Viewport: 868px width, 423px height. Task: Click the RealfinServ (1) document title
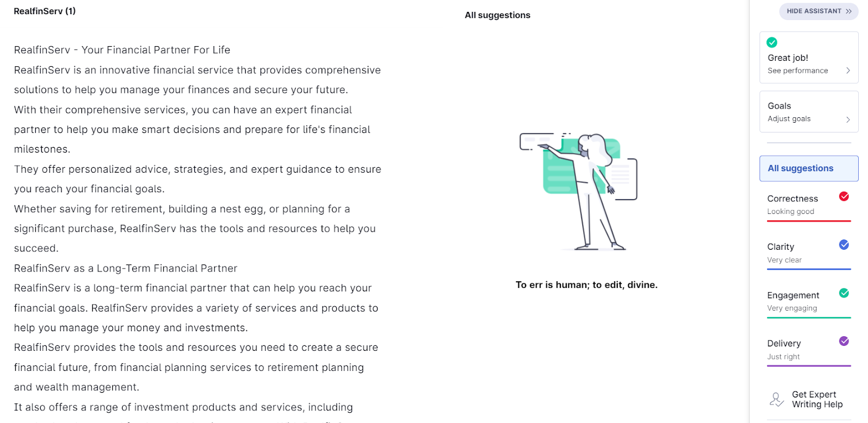[x=44, y=11]
